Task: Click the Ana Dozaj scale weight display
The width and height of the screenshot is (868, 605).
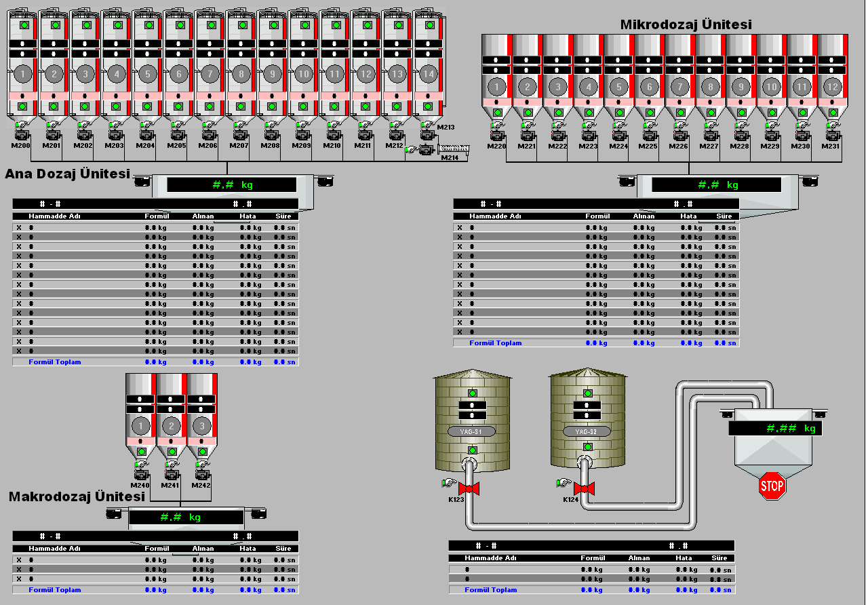Action: pyautogui.click(x=232, y=184)
